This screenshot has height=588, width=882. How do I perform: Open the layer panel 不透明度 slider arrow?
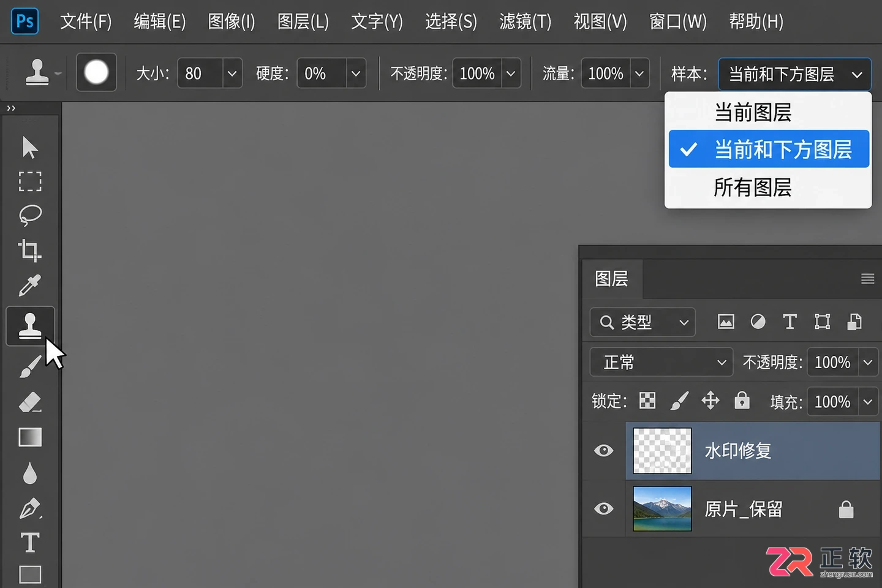[x=868, y=362]
